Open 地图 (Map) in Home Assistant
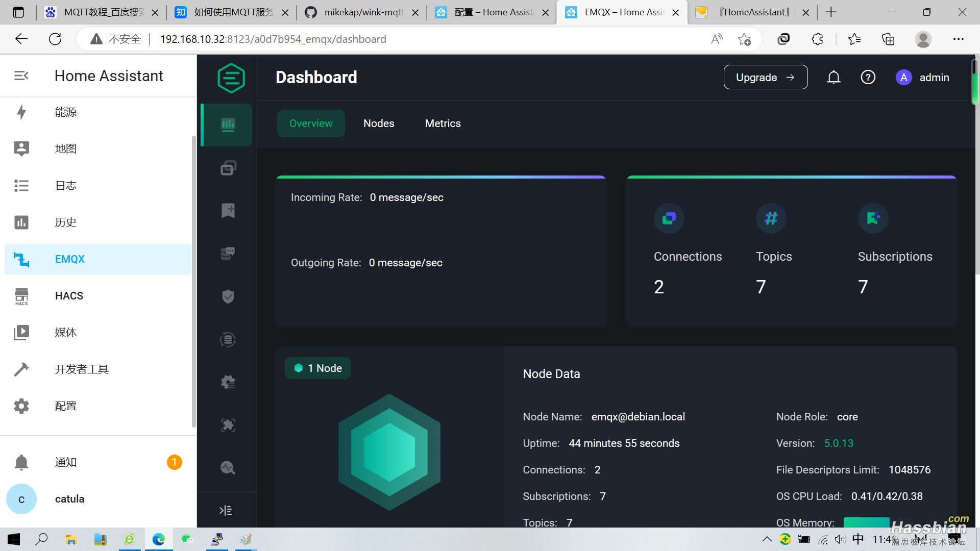Screen dimensions: 980x551 pos(97,149)
